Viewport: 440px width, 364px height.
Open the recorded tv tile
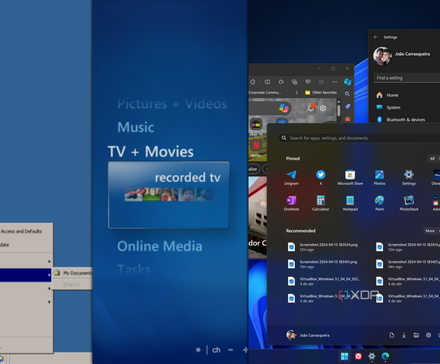point(168,195)
